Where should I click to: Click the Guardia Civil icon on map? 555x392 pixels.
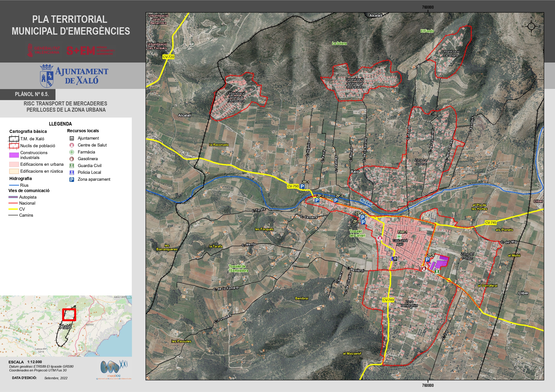pos(436,272)
